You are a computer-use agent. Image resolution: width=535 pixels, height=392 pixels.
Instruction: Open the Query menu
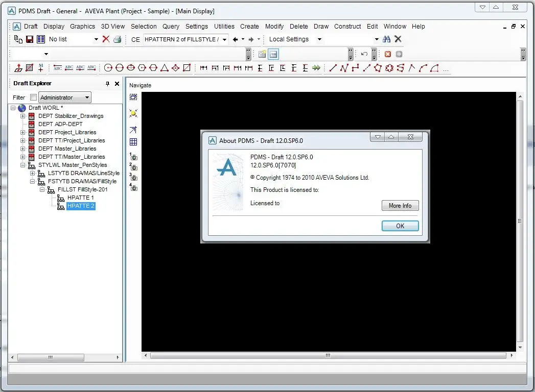pos(171,26)
